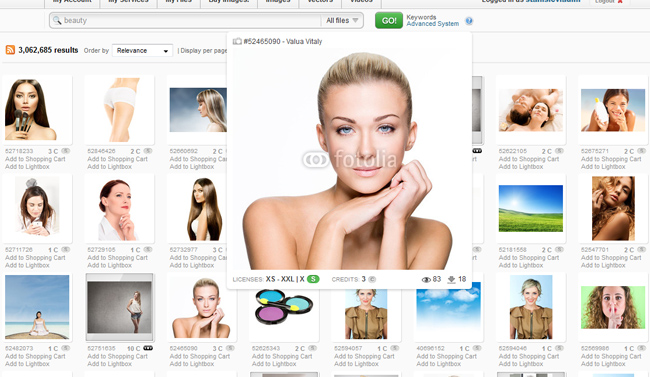This screenshot has width=650, height=377.
Task: Click the credits coin icon in preview
Action: point(372,280)
